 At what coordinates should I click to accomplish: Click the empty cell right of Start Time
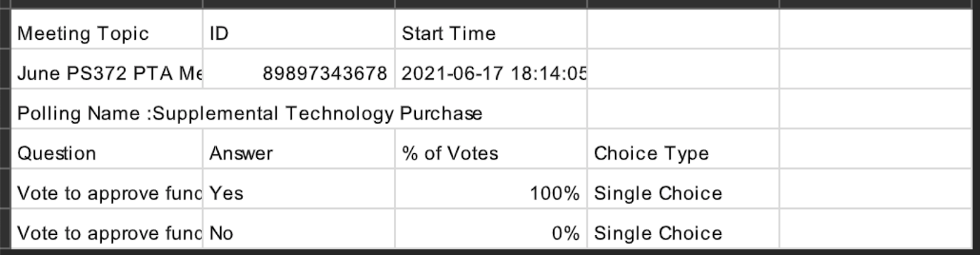click(x=683, y=29)
